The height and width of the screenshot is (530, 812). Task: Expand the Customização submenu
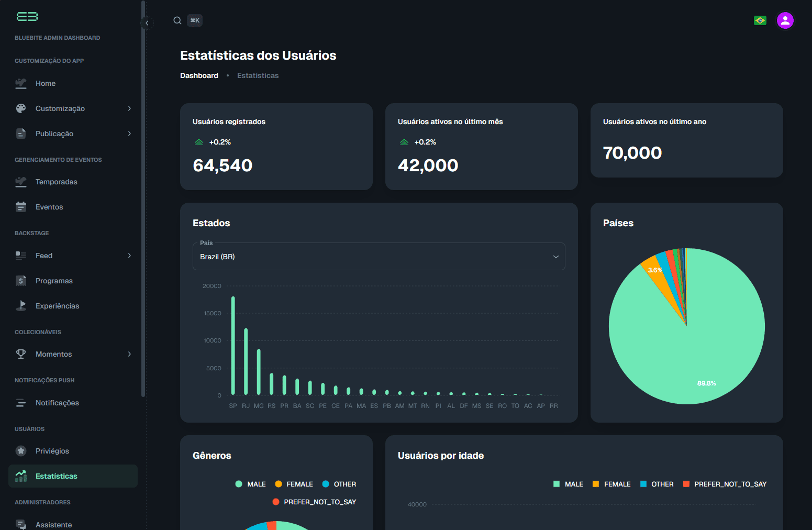click(x=129, y=108)
